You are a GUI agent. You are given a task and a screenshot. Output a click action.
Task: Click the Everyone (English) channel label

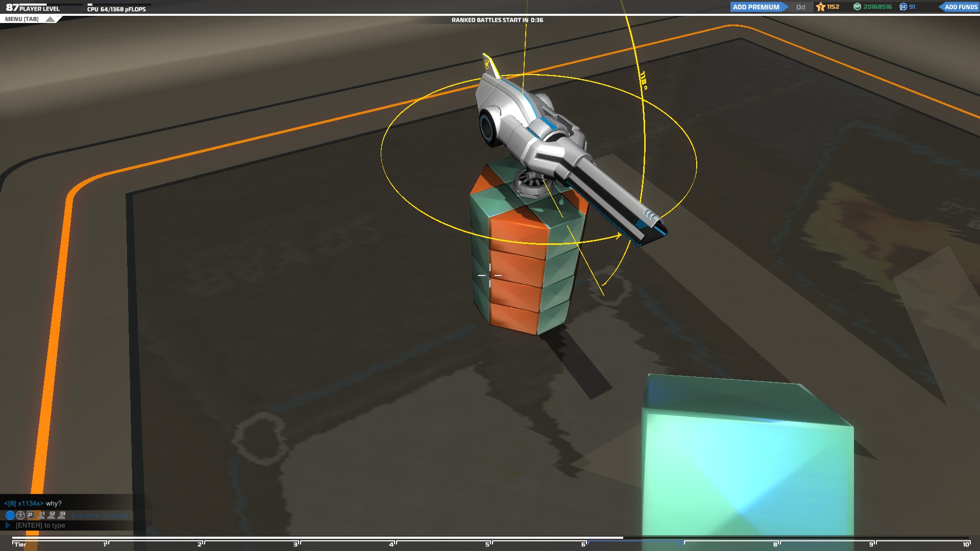click(x=100, y=516)
